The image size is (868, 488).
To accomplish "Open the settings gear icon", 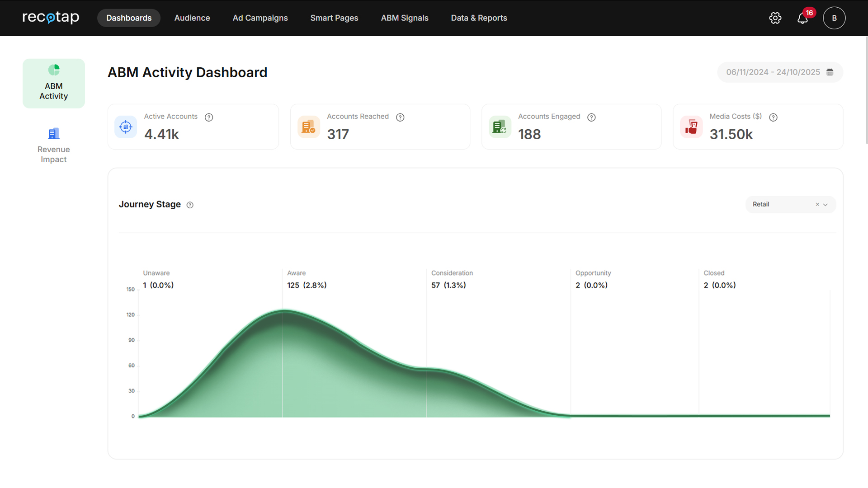I will coord(775,18).
